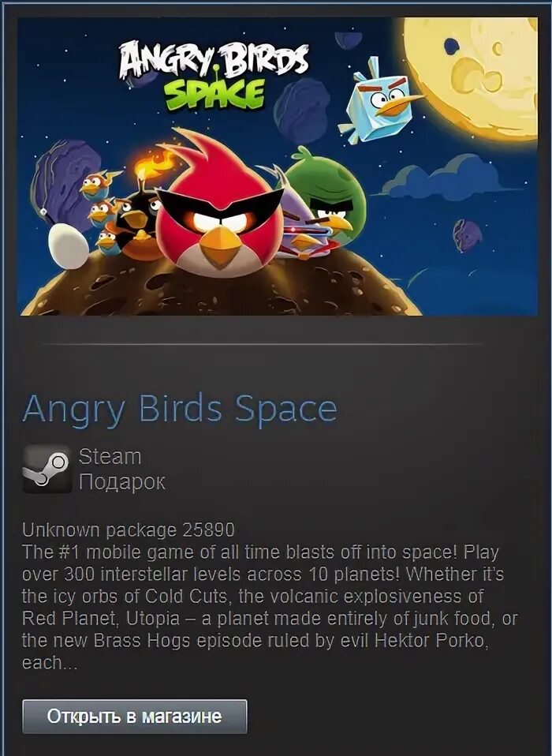Screen dimensions: 552x756
Task: Click the white egg on the asteroid
Action: 69,246
